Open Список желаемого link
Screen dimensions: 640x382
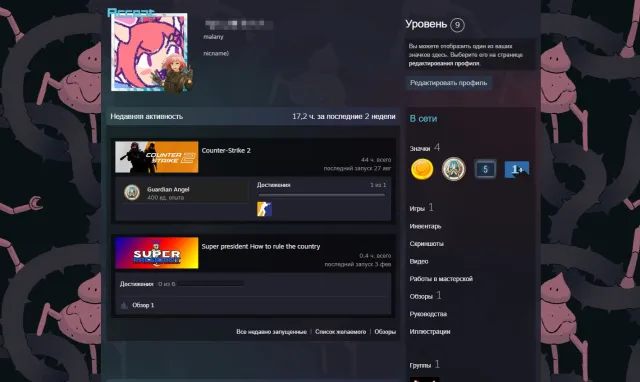coord(340,332)
